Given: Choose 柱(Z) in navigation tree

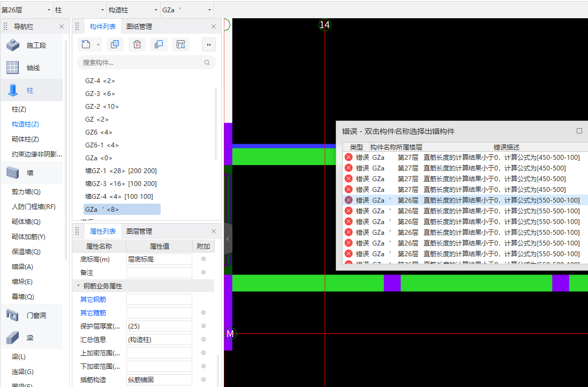Looking at the screenshot, I should pos(19,109).
